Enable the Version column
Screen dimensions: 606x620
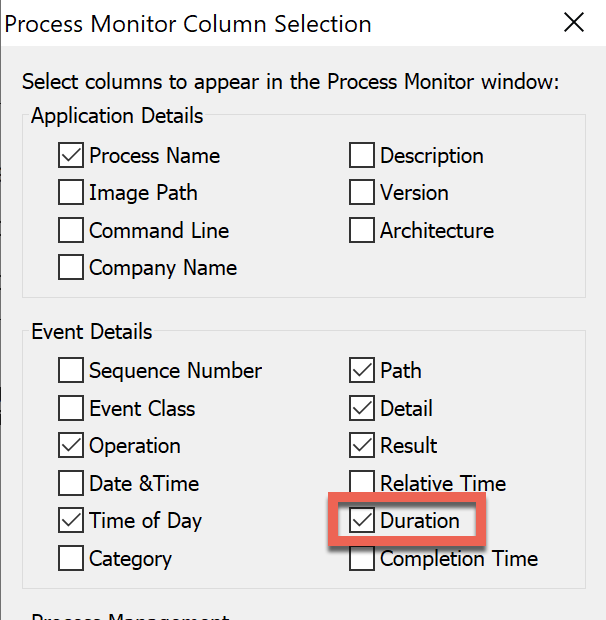click(362, 193)
